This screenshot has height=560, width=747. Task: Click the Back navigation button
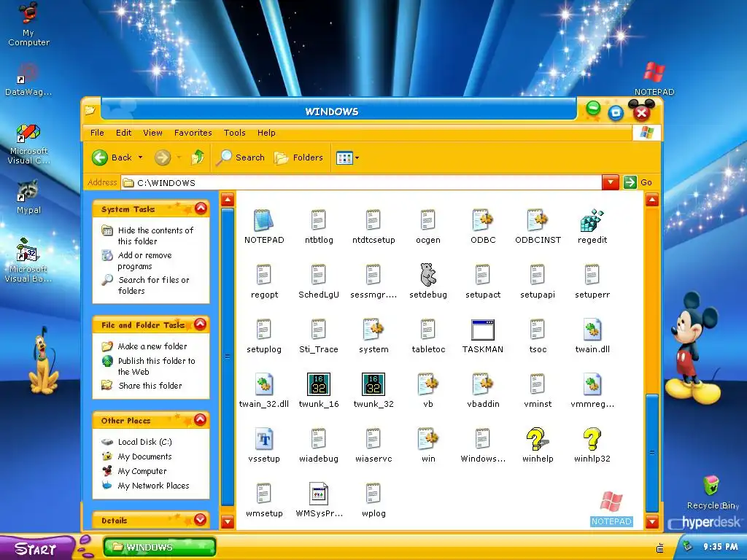pos(112,157)
